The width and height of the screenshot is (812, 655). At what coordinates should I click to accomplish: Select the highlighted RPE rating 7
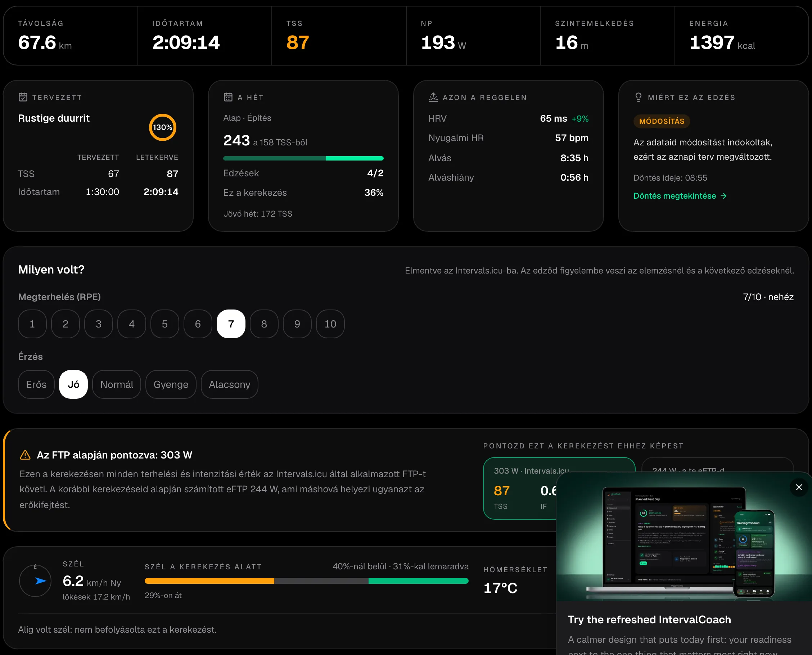(231, 324)
